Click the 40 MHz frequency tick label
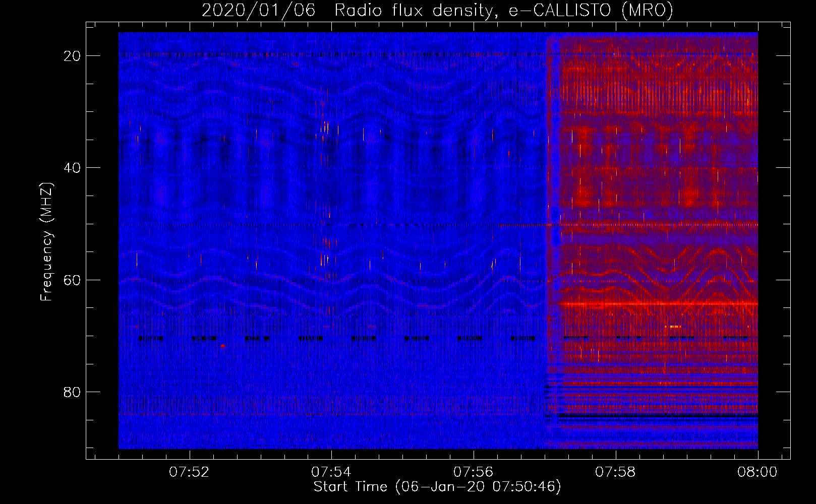This screenshot has height=504, width=816. [72, 168]
